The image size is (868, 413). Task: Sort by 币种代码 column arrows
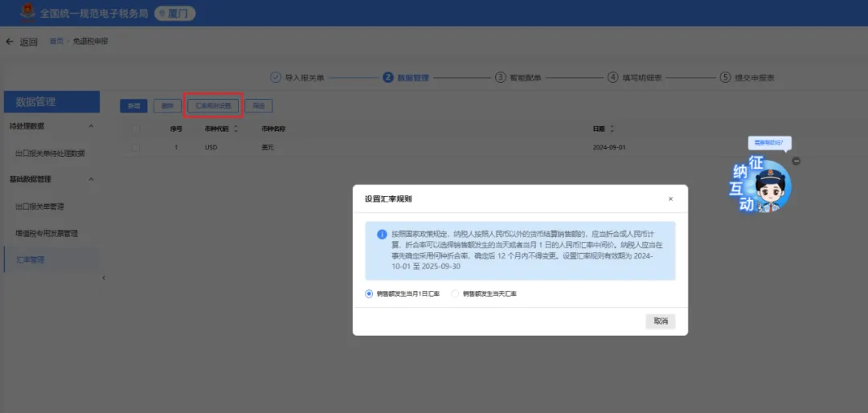[x=235, y=129]
